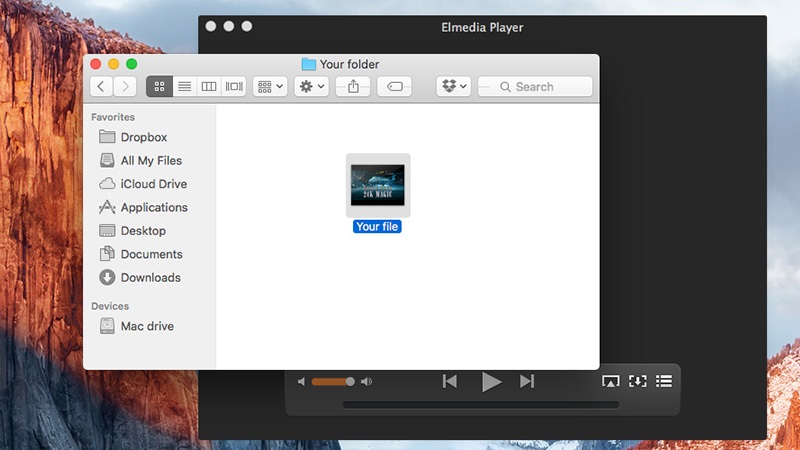
Task: Open the Dropbox toolbar dropdown
Action: (454, 86)
